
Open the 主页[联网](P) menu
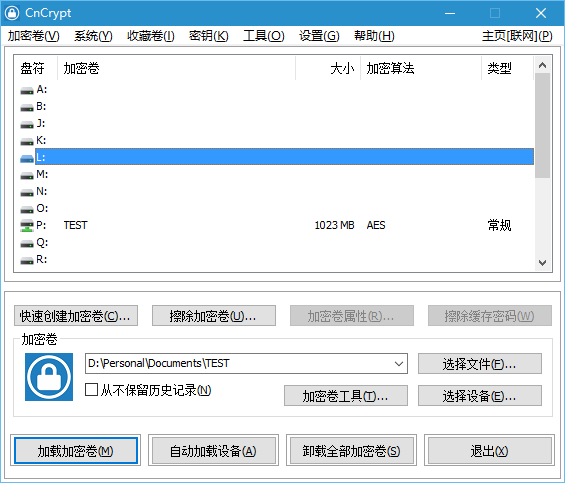coord(517,36)
